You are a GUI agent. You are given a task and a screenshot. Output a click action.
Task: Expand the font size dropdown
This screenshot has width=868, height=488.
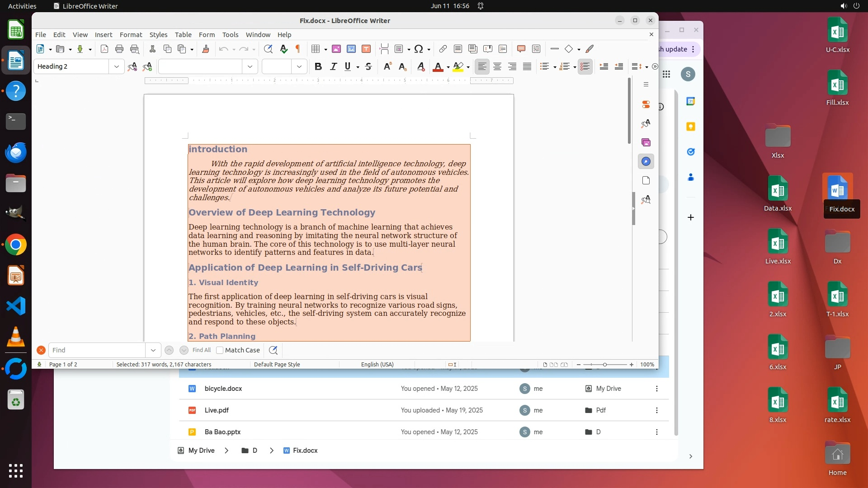click(x=299, y=66)
